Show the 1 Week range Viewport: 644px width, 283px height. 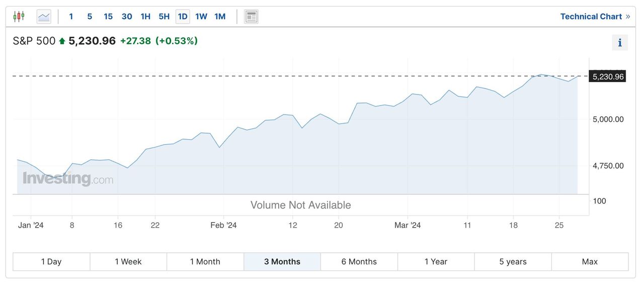click(x=128, y=261)
